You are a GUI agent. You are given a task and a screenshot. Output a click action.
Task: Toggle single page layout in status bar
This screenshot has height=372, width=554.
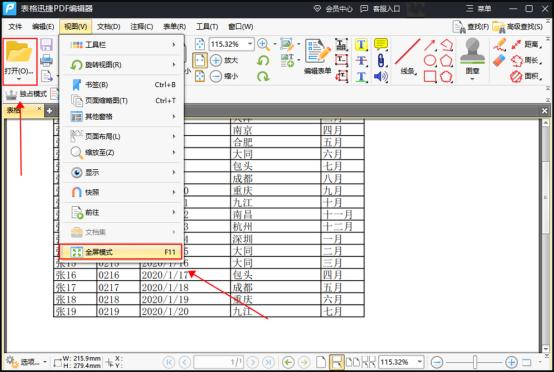point(320,362)
